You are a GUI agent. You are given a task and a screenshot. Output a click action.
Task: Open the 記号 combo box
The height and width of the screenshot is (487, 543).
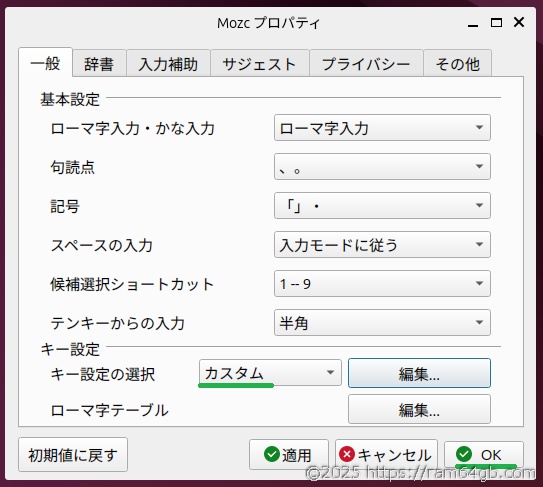click(382, 206)
